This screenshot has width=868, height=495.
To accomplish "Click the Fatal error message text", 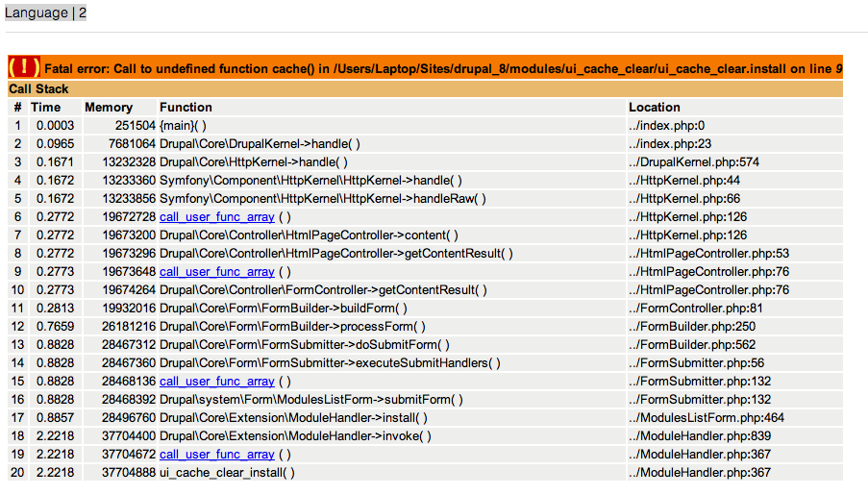I will [443, 69].
